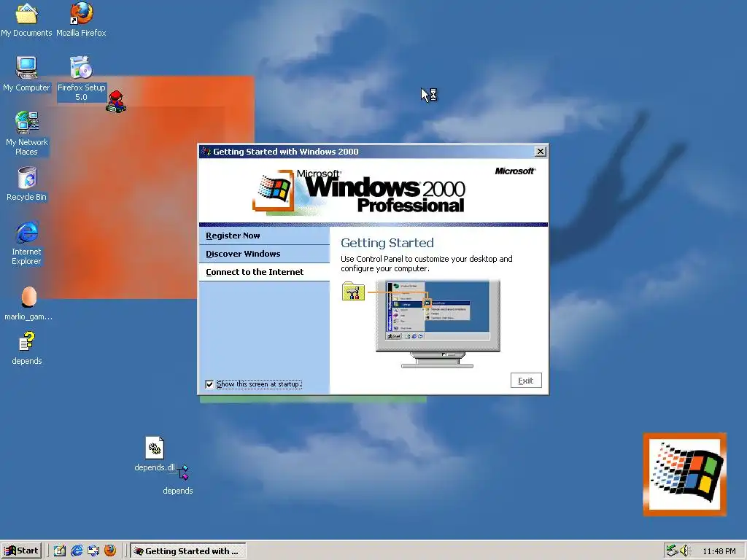747x560 pixels.
Task: Click the Microsoft logo in the dialog
Action: [515, 171]
